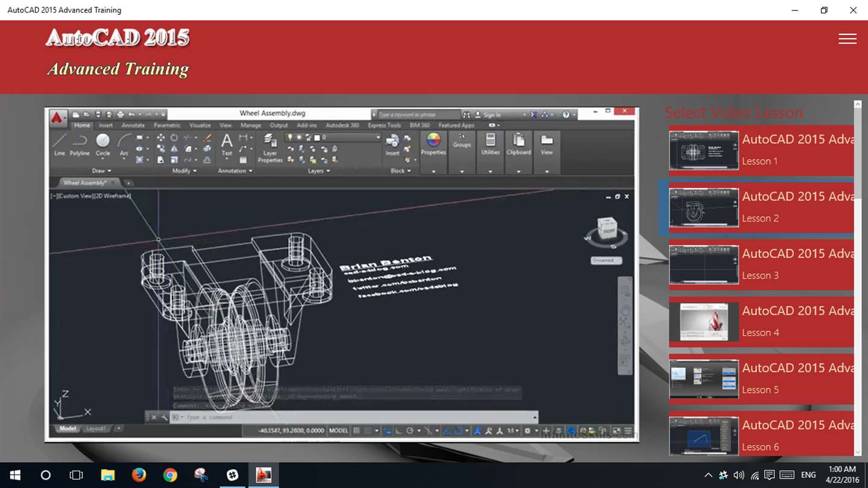This screenshot has height=488, width=868.
Task: Open File Explorer from the taskbar
Action: [107, 475]
